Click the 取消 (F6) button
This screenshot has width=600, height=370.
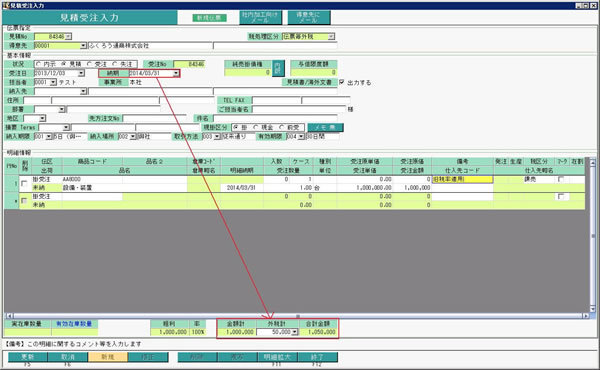[68, 357]
